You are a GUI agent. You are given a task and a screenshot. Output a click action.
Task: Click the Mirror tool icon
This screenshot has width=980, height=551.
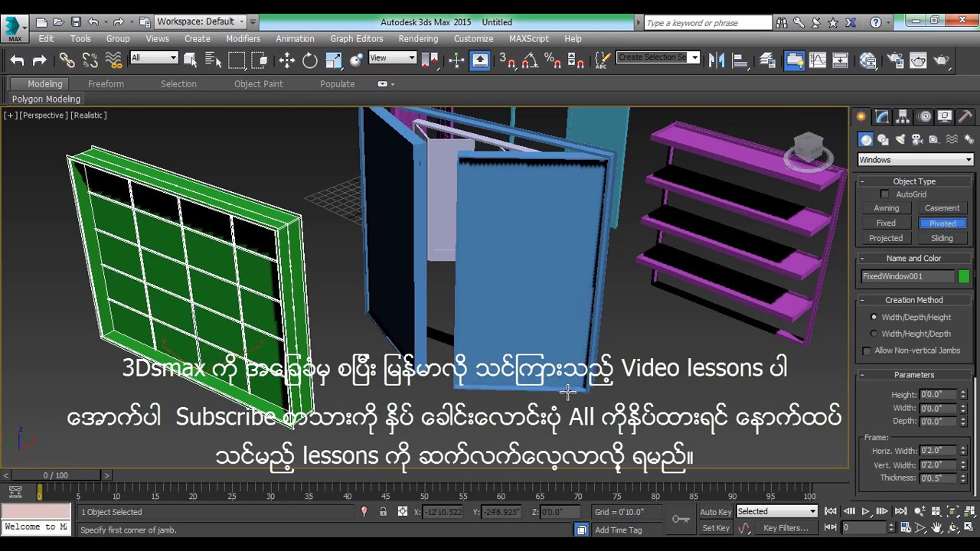pyautogui.click(x=717, y=60)
